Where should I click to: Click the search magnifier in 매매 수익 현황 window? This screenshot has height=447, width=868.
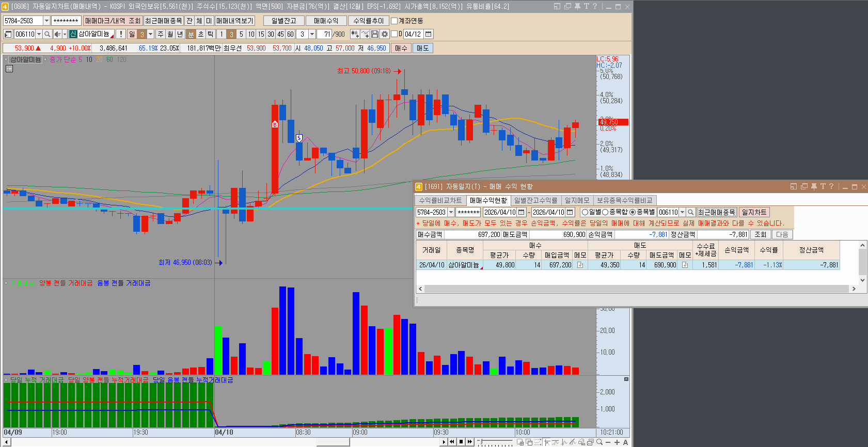[x=690, y=212]
